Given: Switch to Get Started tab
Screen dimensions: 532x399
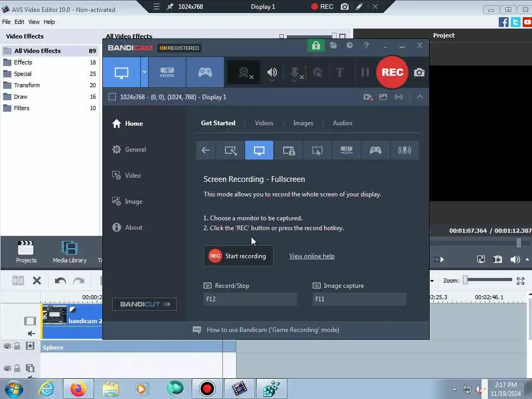Looking at the screenshot, I should click(x=218, y=123).
